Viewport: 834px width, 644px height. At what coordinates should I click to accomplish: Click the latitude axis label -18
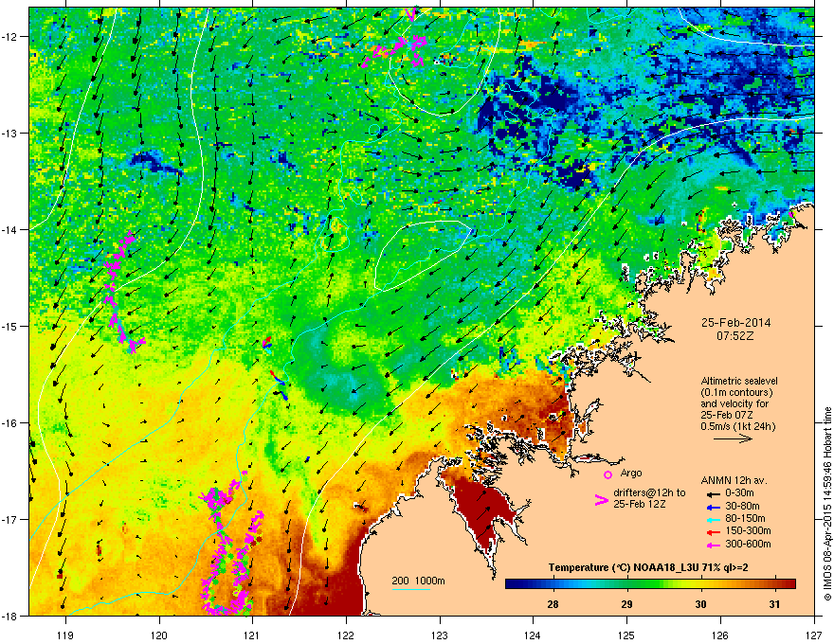[x=10, y=616]
